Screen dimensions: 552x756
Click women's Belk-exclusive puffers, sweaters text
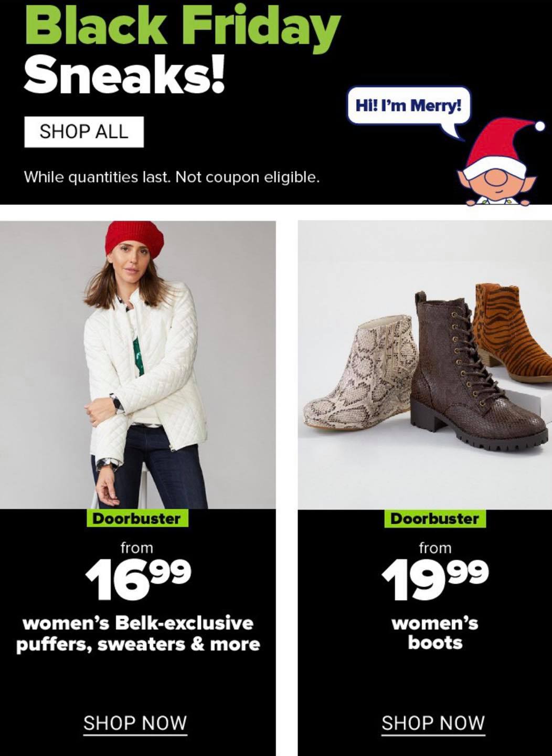138,634
